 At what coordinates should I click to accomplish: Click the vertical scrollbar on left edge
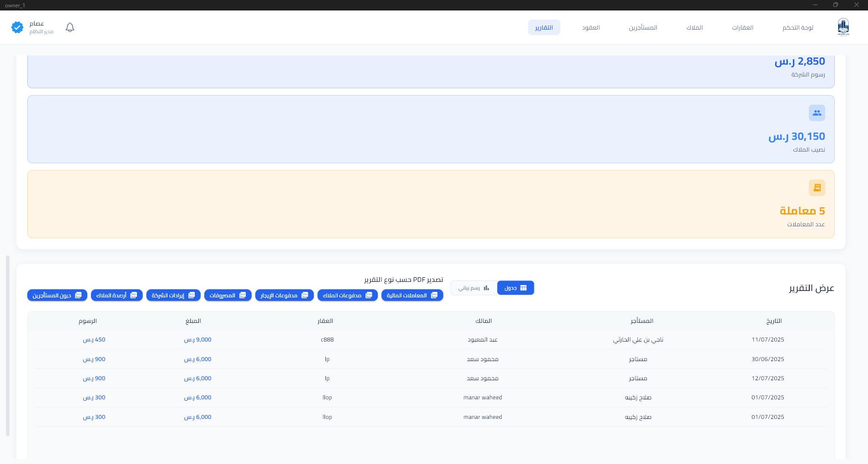[x=8, y=346]
